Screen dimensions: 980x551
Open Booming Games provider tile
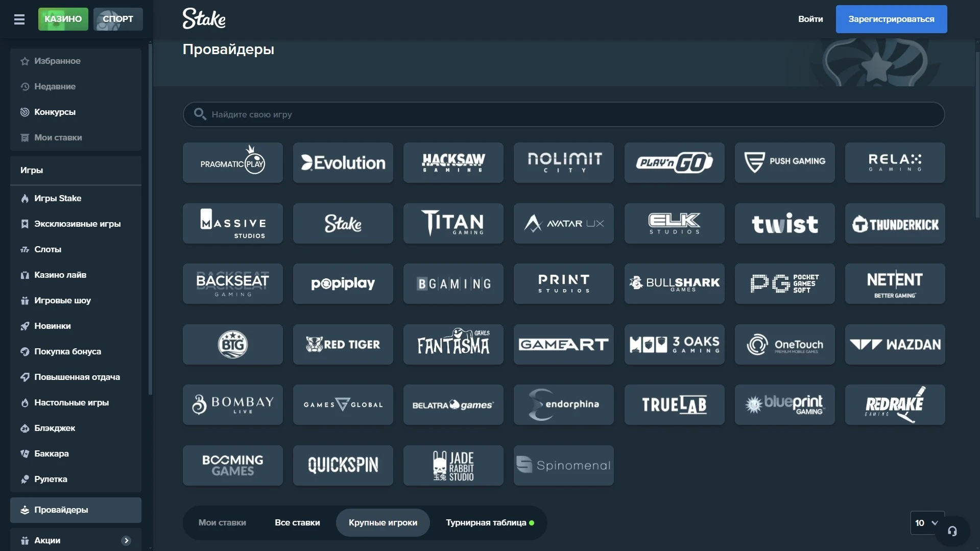coord(232,465)
